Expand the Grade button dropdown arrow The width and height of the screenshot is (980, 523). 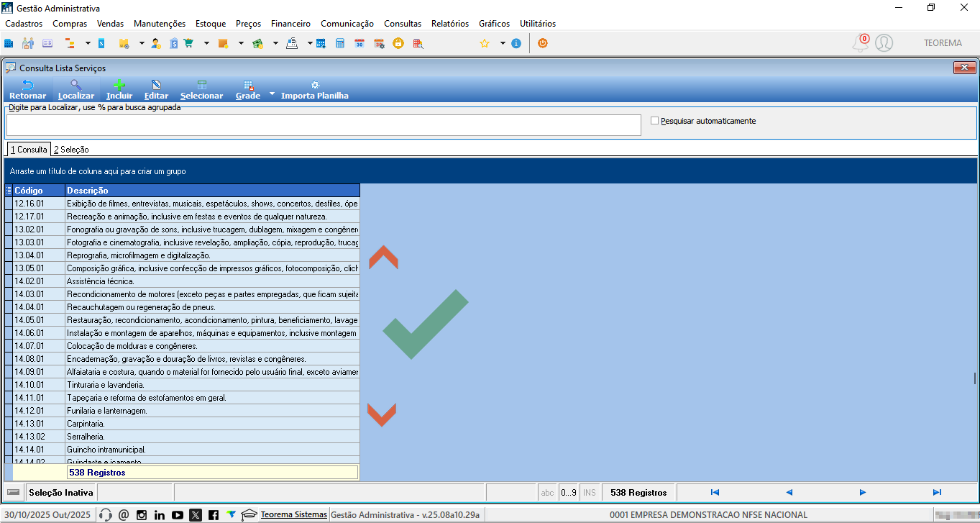272,94
